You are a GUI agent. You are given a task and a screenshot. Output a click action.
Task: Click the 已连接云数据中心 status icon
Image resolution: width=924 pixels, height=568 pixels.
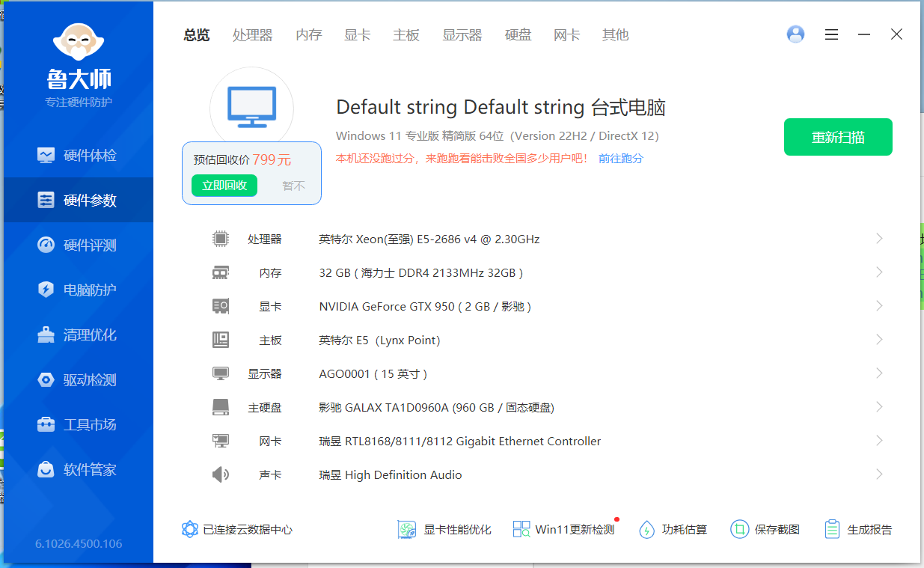tap(189, 530)
